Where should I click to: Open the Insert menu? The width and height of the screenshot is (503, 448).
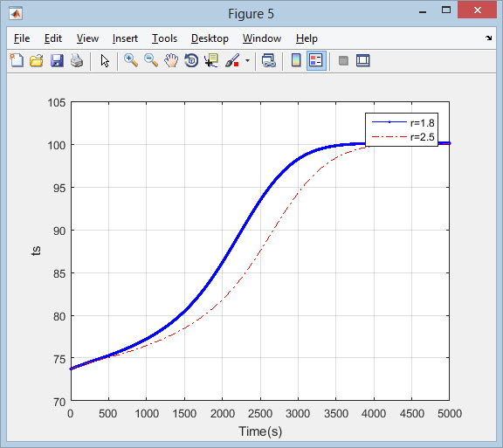pos(125,38)
